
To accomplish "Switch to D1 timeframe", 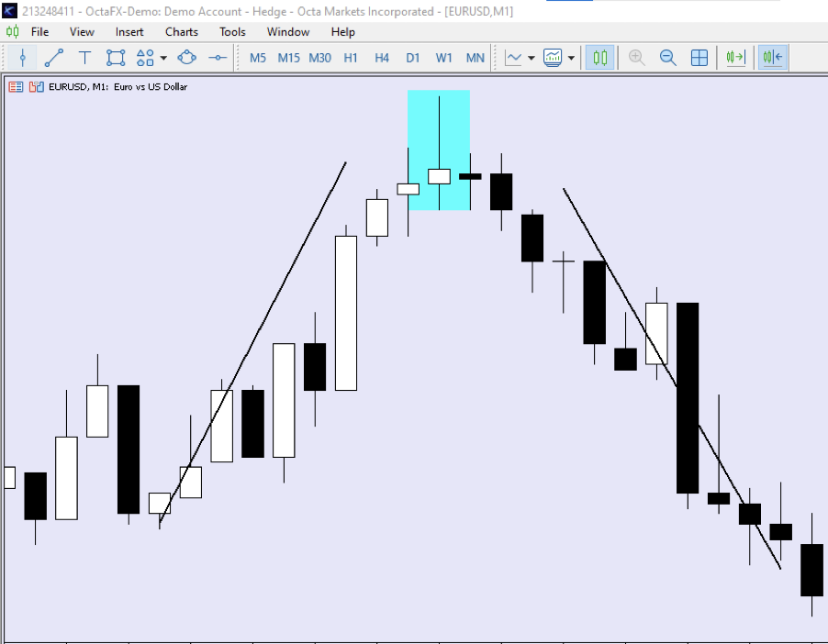I will tap(413, 58).
